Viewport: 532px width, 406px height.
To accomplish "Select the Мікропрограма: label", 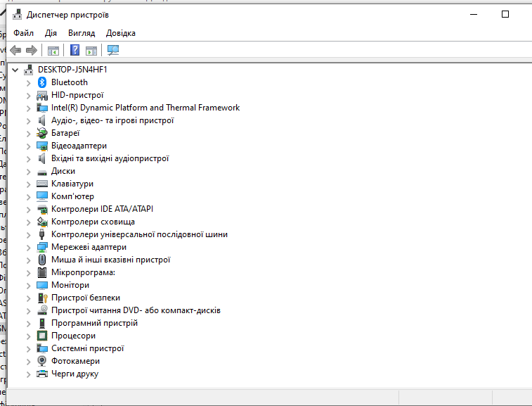I will tap(83, 272).
